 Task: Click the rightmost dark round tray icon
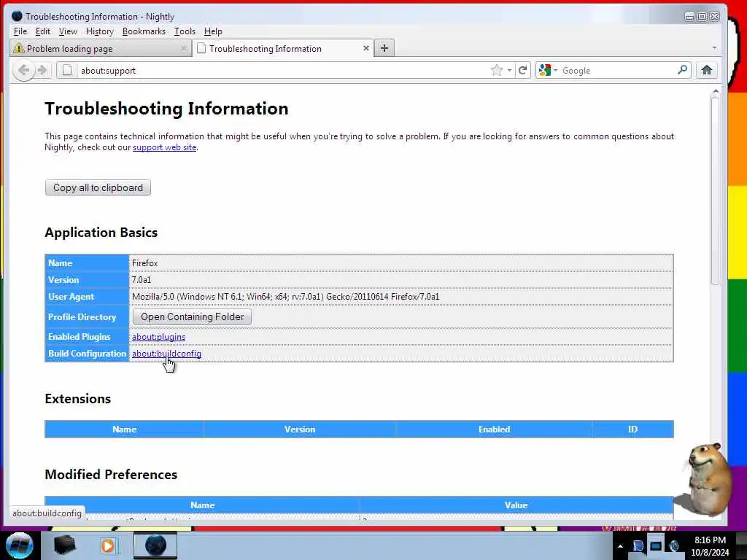point(673,546)
